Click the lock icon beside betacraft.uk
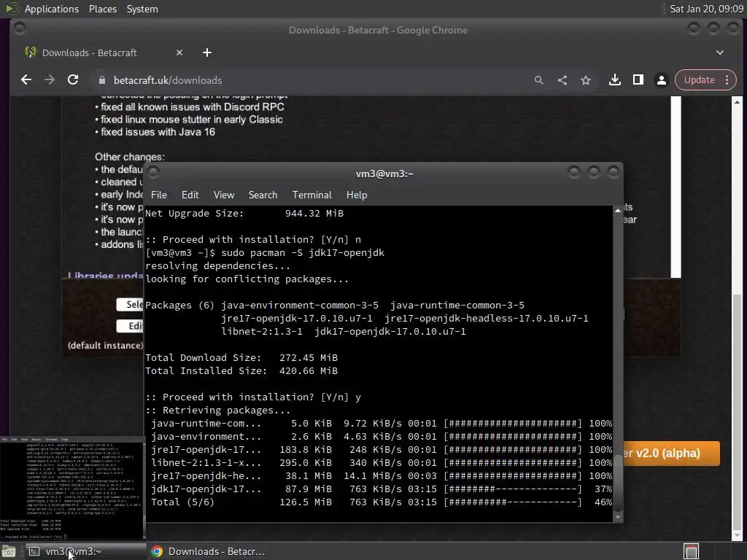This screenshot has width=747, height=560. point(101,80)
